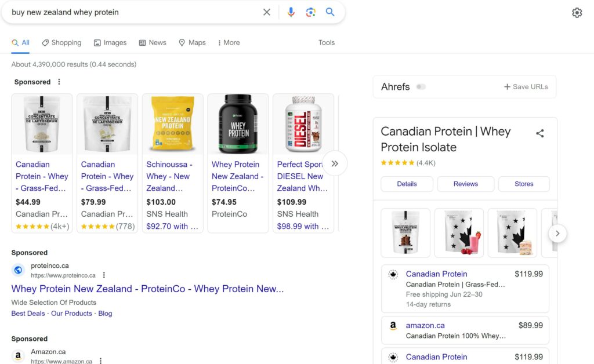This screenshot has height=364, width=594.
Task: Open the quick settings gear icon
Action: coord(577,12)
